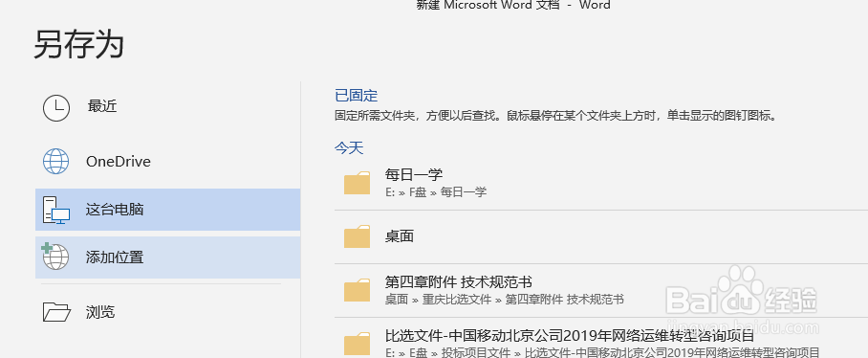Image resolution: width=868 pixels, height=358 pixels.
Task: Click the 这台电脑 computer icon
Action: point(55,210)
